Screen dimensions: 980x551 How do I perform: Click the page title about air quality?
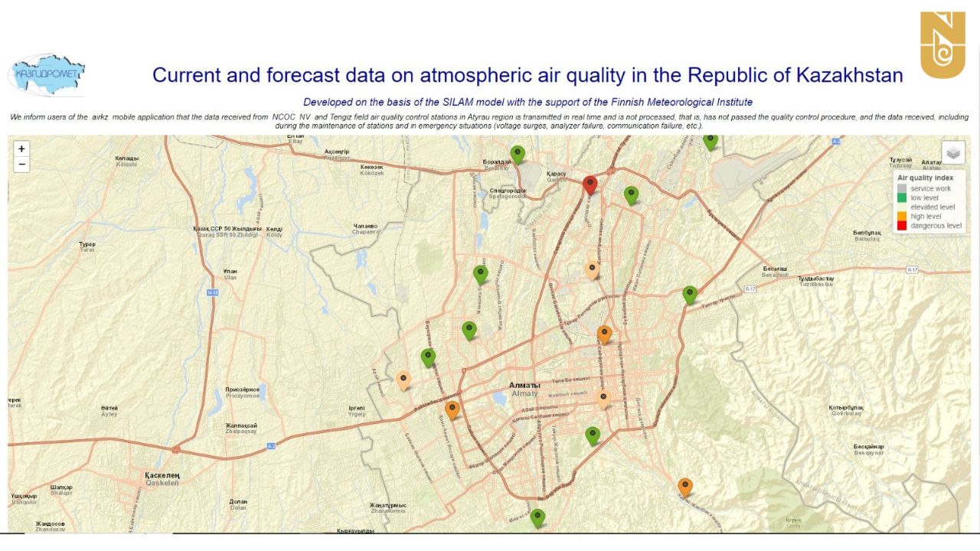(x=528, y=75)
